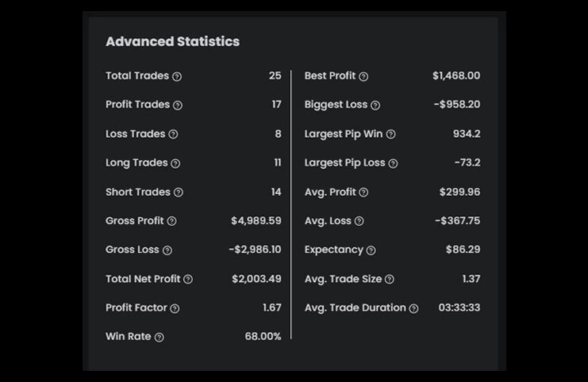The height and width of the screenshot is (382, 588).
Task: Click the info icon beside Avg. Profit
Action: (x=363, y=193)
